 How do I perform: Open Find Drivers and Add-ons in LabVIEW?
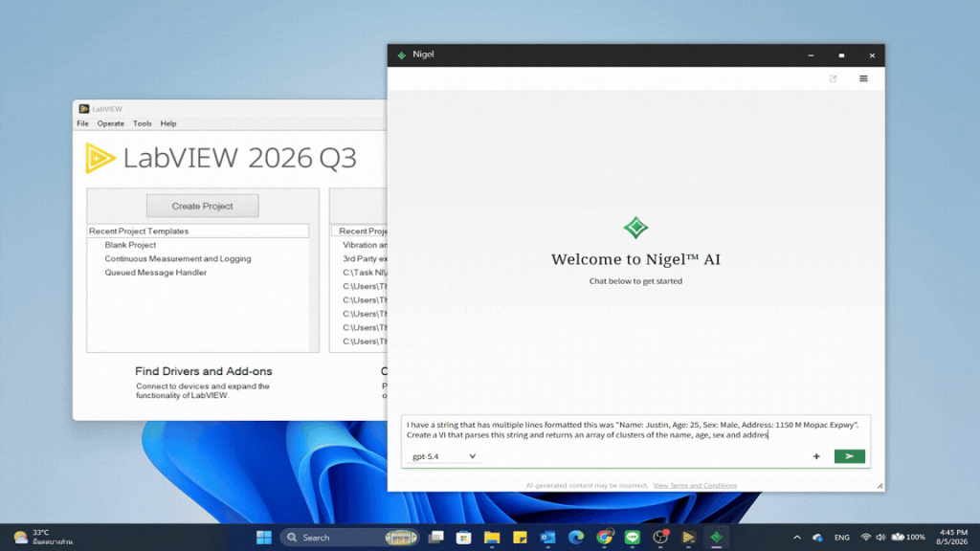coord(203,371)
